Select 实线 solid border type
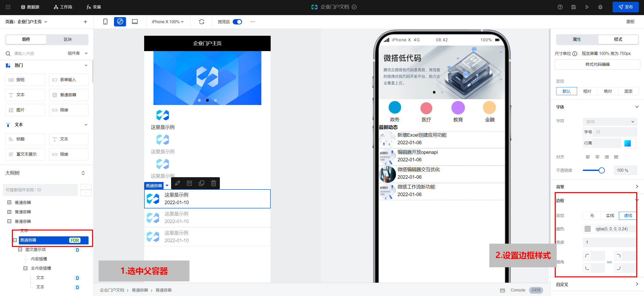The width and height of the screenshot is (644, 296). click(610, 215)
